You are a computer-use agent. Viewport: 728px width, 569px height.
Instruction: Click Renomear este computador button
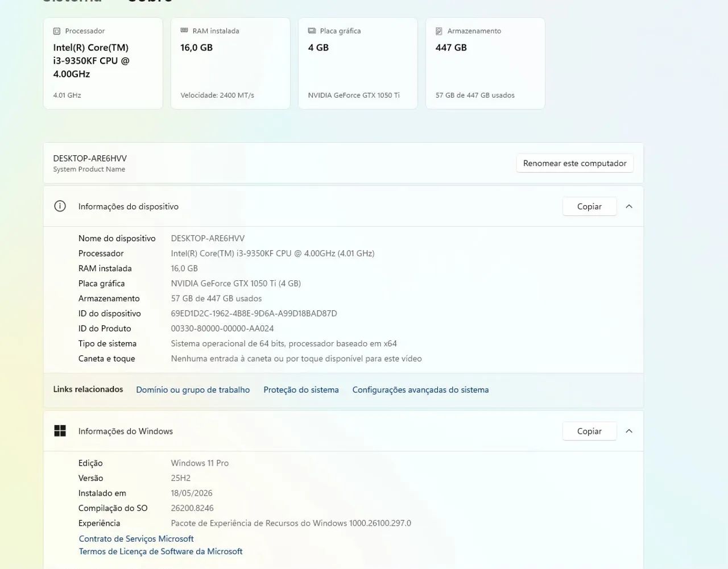pyautogui.click(x=574, y=163)
